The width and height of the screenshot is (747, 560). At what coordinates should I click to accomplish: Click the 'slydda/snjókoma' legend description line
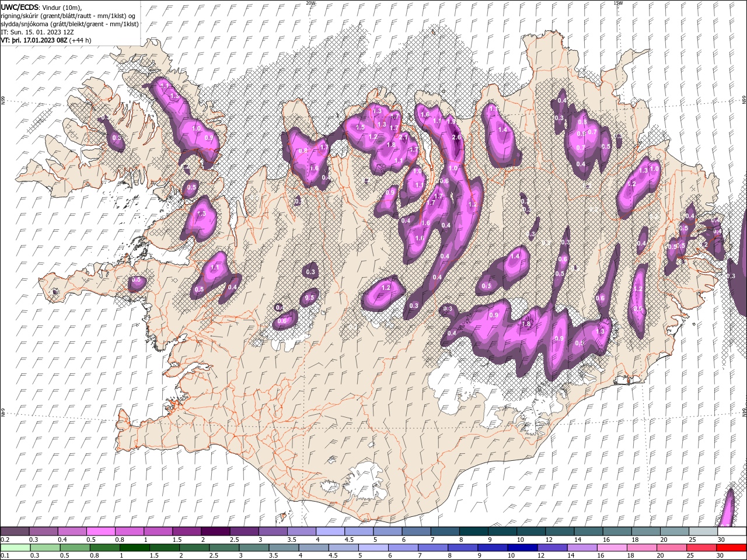(70, 24)
